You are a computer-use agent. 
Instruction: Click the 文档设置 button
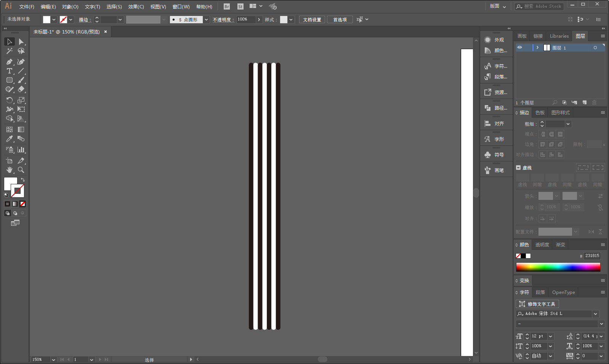(x=312, y=19)
